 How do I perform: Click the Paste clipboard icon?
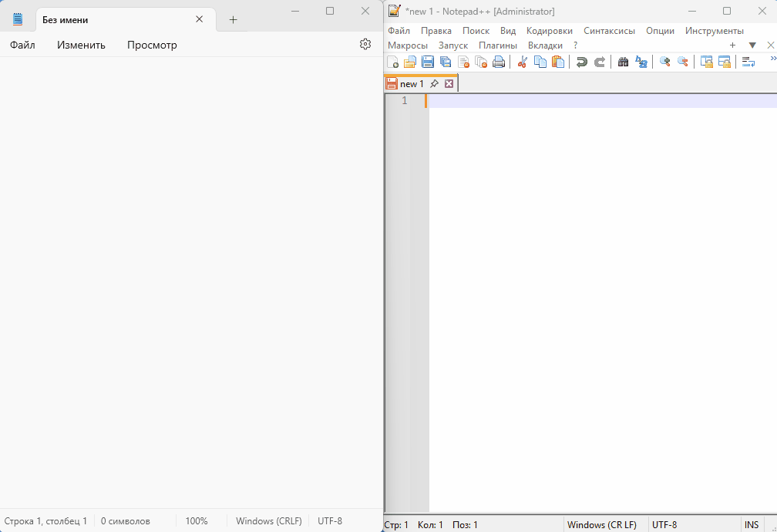tap(557, 62)
